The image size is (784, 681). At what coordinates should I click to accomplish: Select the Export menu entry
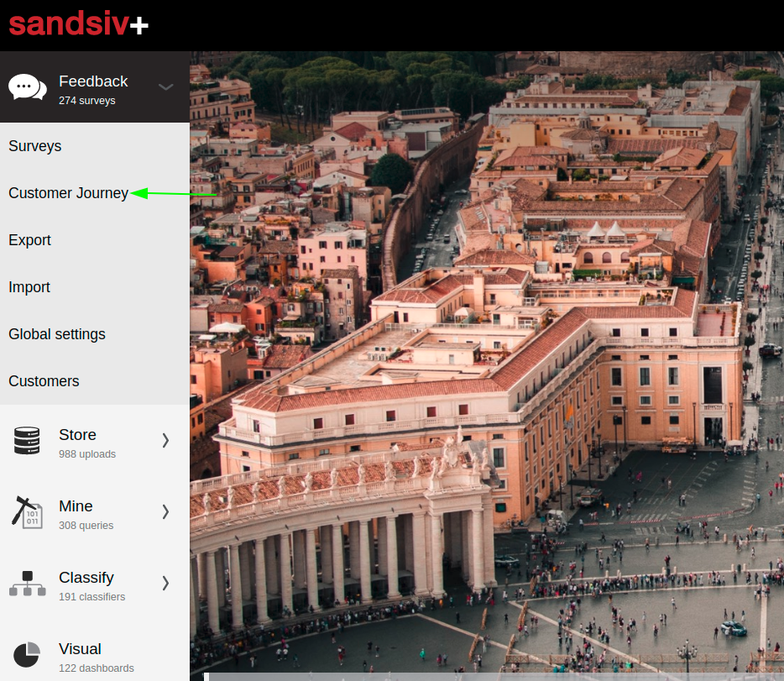[29, 240]
